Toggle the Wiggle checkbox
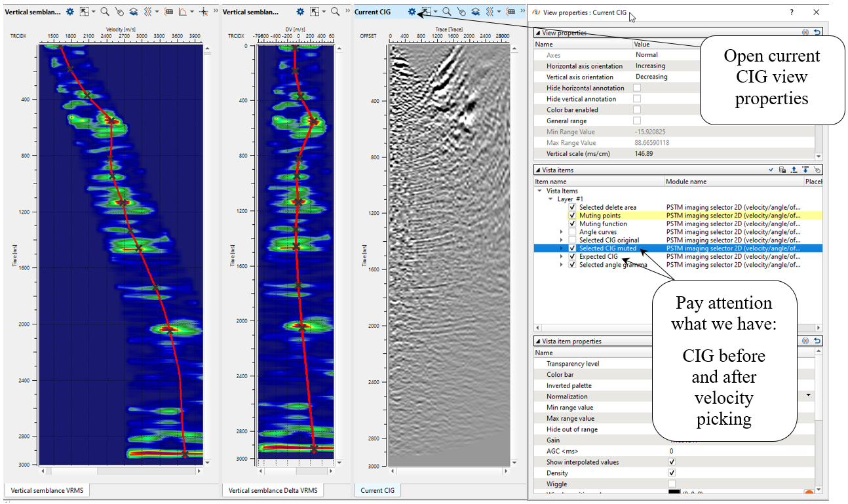 coord(671,484)
